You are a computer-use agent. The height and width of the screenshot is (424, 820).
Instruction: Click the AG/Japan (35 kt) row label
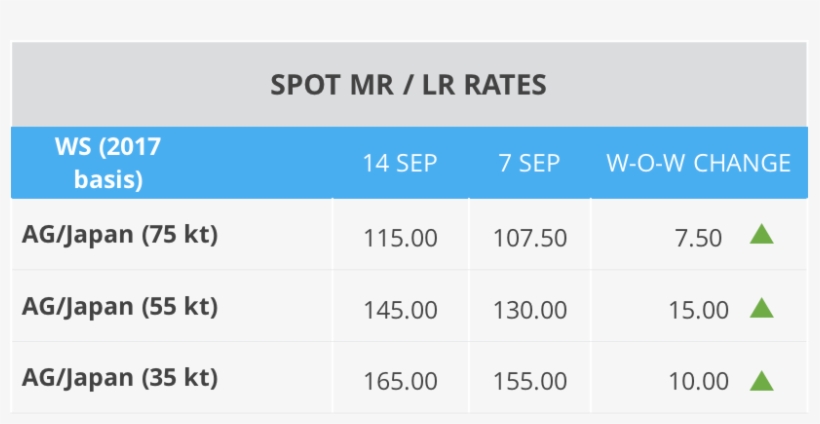pyautogui.click(x=120, y=379)
